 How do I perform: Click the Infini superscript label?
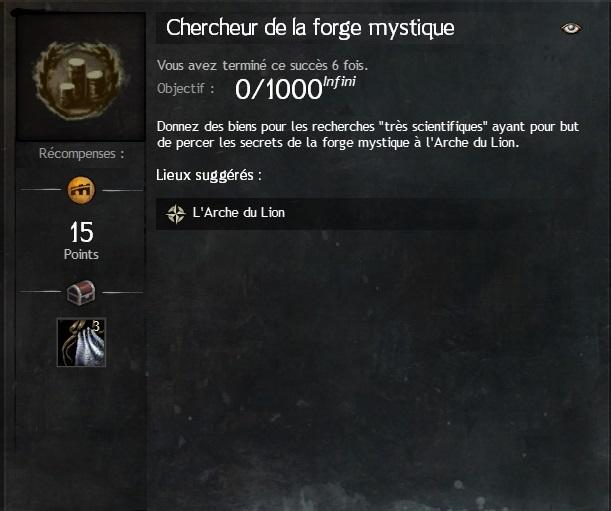(x=339, y=82)
